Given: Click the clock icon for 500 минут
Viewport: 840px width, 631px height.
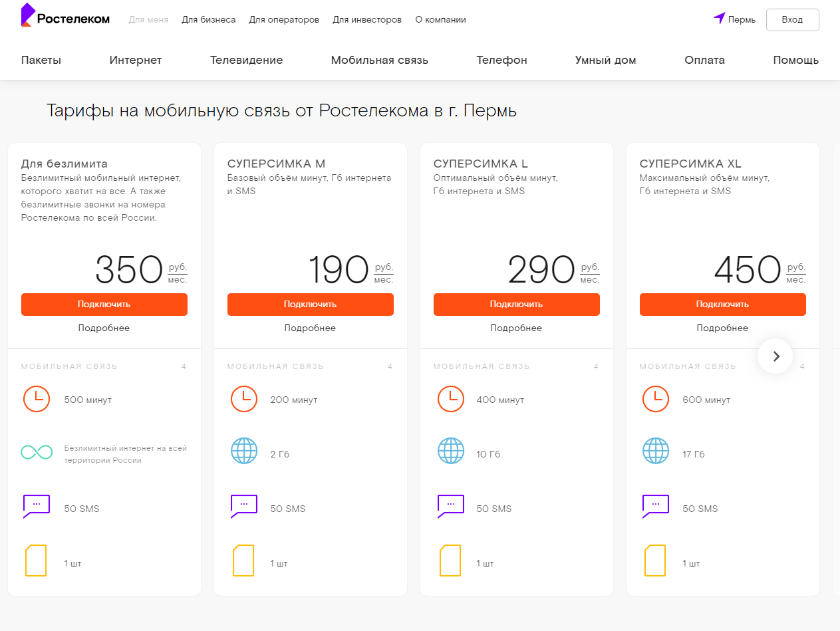Looking at the screenshot, I should tap(37, 399).
